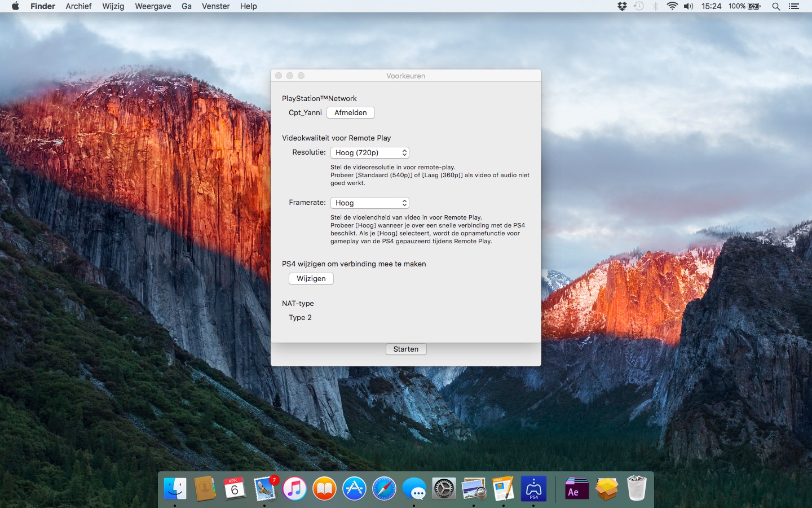Expand the Framerate dropdown set to Hoog
Viewport: 812px width, 508px height.
click(x=370, y=203)
